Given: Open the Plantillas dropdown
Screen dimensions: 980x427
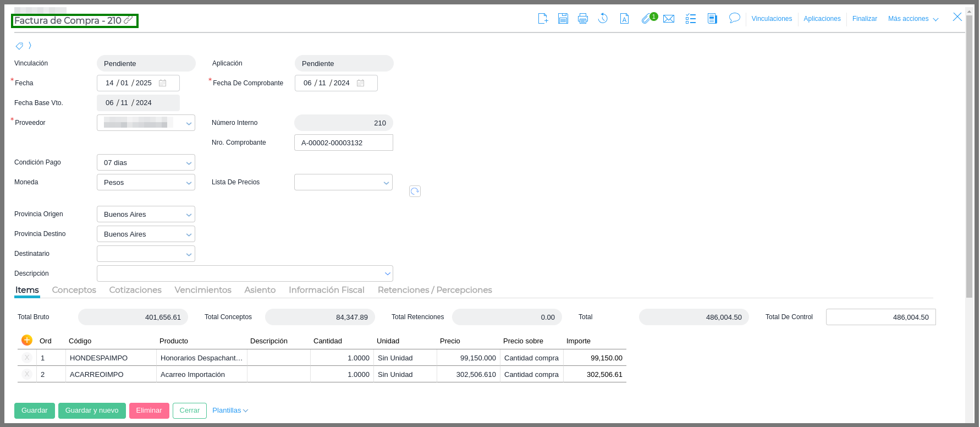Looking at the screenshot, I should pos(230,410).
